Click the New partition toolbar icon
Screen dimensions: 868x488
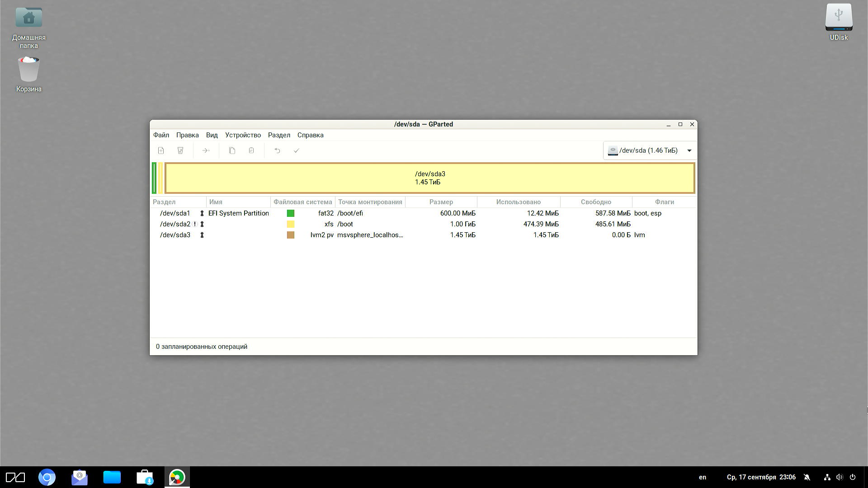pyautogui.click(x=161, y=150)
